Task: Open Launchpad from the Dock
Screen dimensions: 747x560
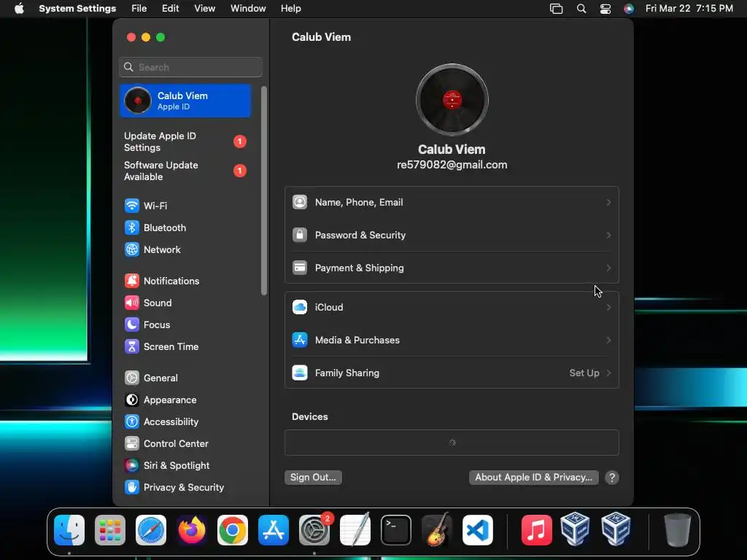Action: point(110,530)
